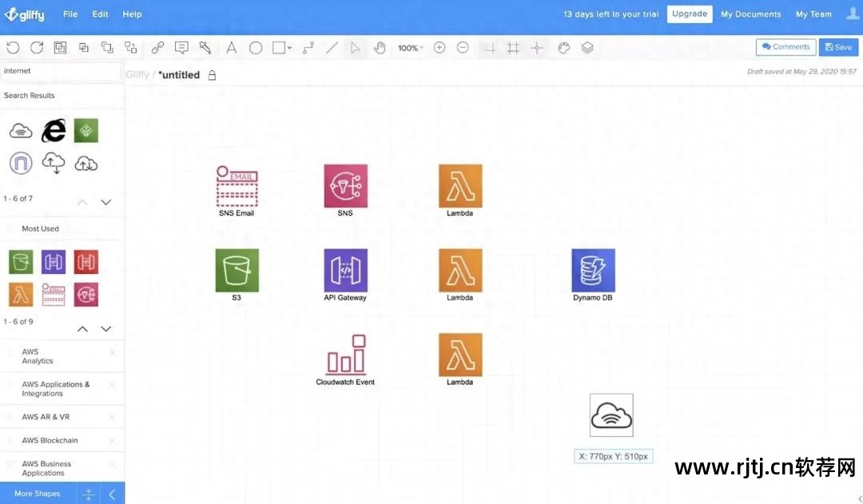The width and height of the screenshot is (863, 504).
Task: Select the purple API Gateway in Most Used
Action: click(x=54, y=262)
